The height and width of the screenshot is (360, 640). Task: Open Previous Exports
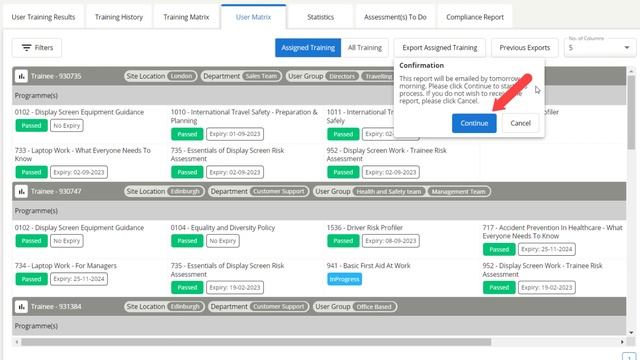coord(524,48)
